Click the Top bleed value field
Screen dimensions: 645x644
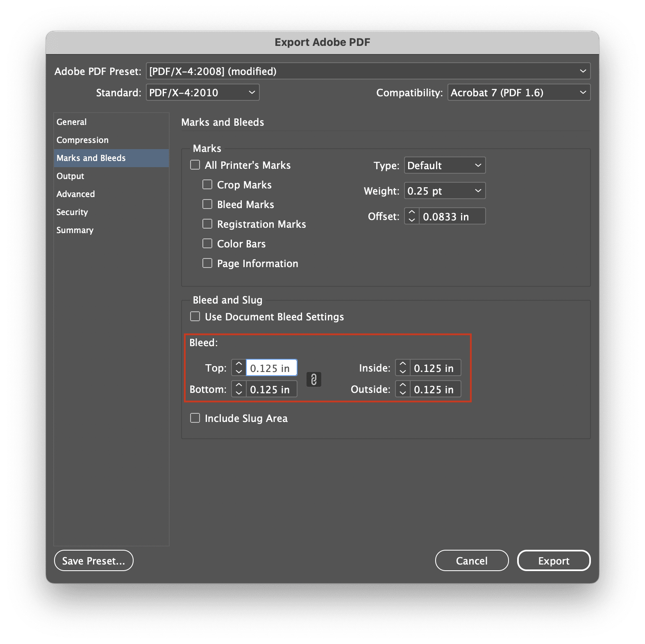pyautogui.click(x=271, y=367)
